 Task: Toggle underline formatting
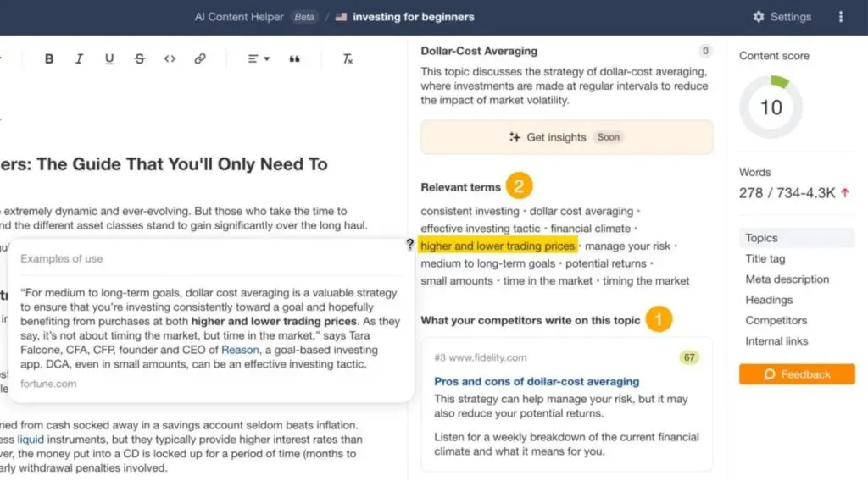(109, 58)
